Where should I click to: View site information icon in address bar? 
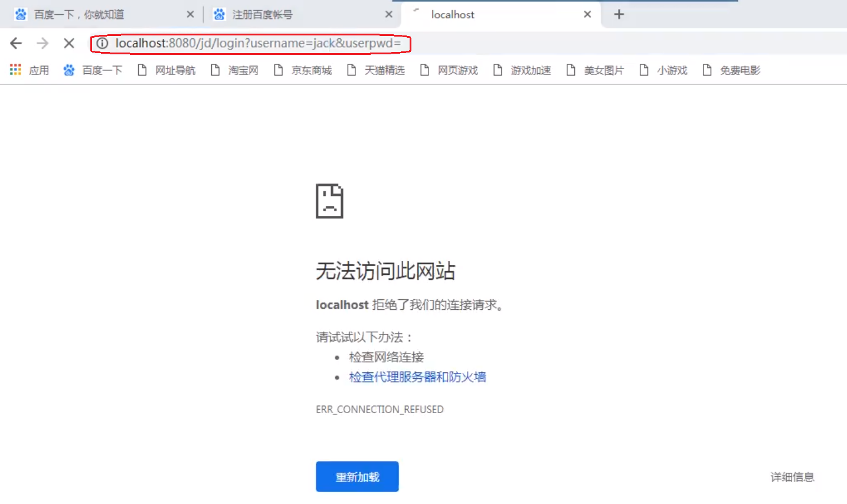(102, 43)
